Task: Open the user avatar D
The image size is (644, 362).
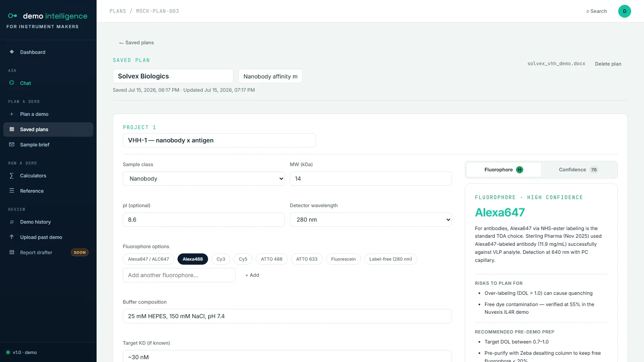Action: (625, 11)
